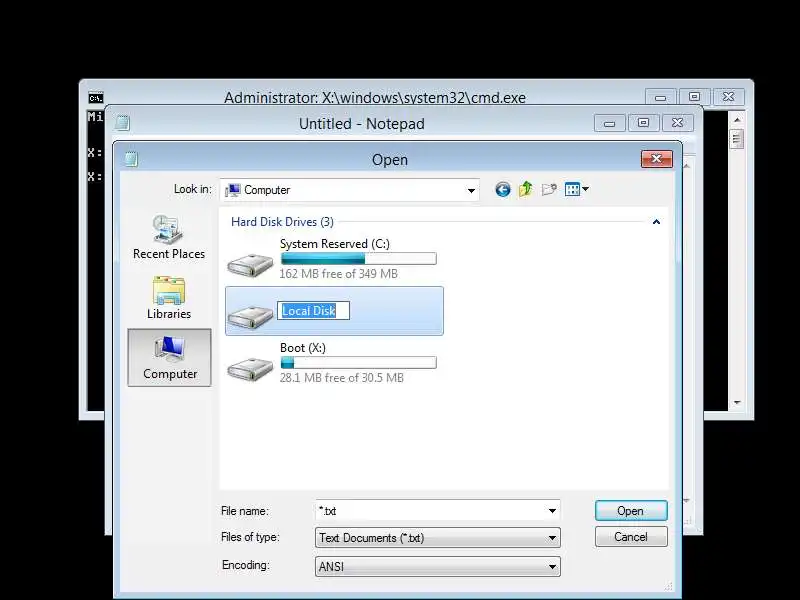The width and height of the screenshot is (800, 600).
Task: Click the System Reserved (C:) usage bar
Action: (x=359, y=259)
